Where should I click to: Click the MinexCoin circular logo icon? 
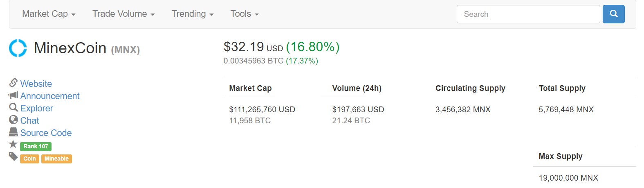point(18,48)
